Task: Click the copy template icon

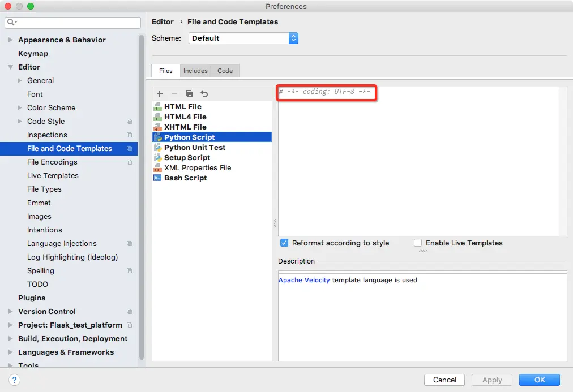Action: coord(189,94)
